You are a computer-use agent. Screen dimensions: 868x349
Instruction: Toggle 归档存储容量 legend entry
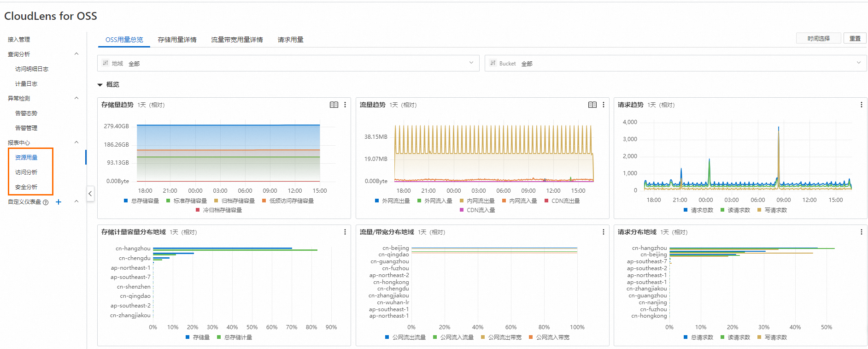click(235, 201)
